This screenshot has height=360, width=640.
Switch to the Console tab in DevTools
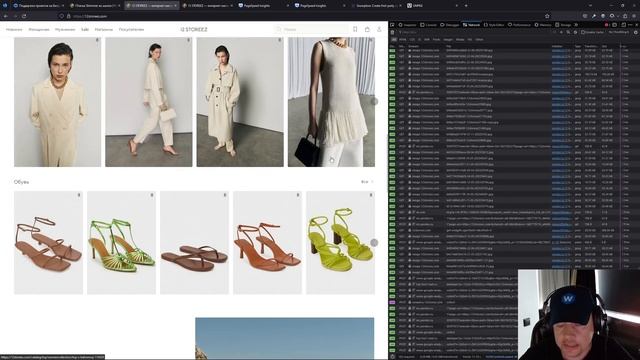[429, 25]
